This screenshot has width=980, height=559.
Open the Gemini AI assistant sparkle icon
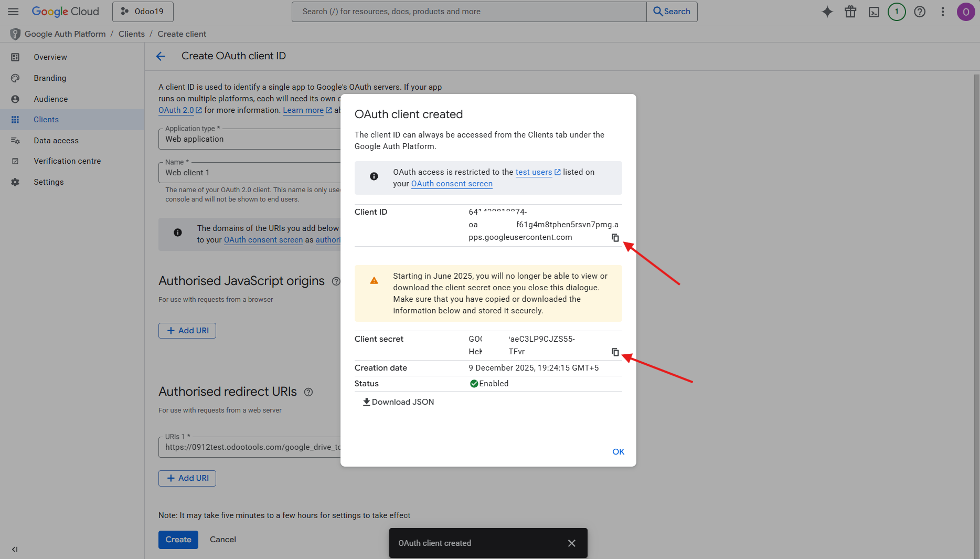[827, 12]
